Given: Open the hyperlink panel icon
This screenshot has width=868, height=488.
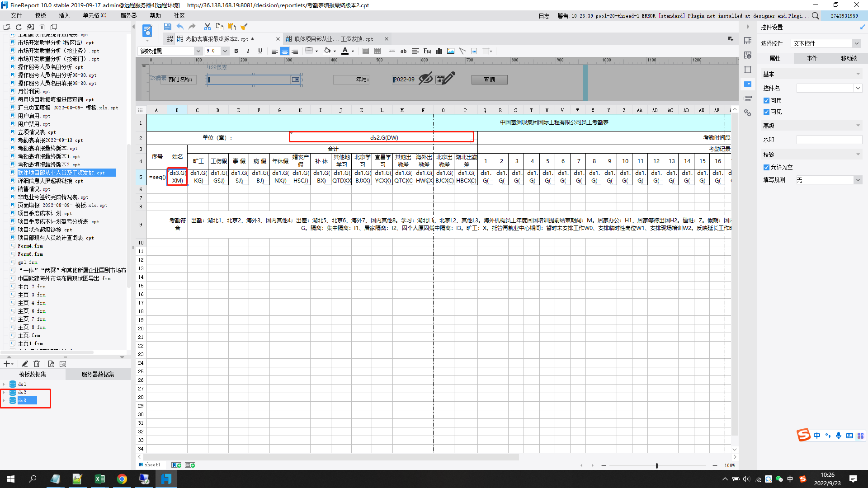Looking at the screenshot, I should [748, 113].
